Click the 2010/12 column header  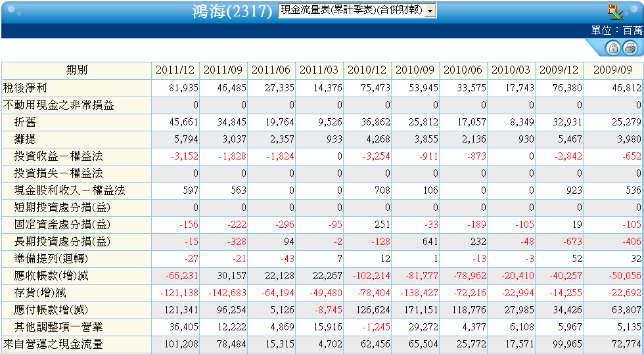(x=367, y=70)
